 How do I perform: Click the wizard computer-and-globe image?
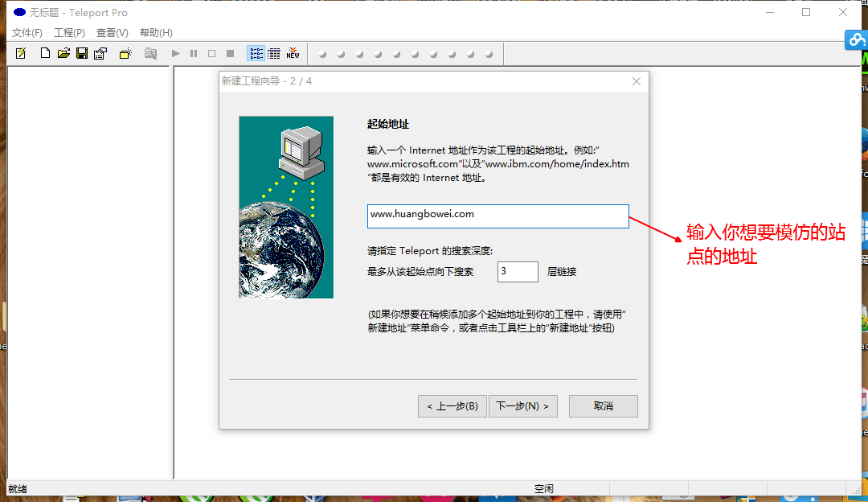pyautogui.click(x=286, y=208)
